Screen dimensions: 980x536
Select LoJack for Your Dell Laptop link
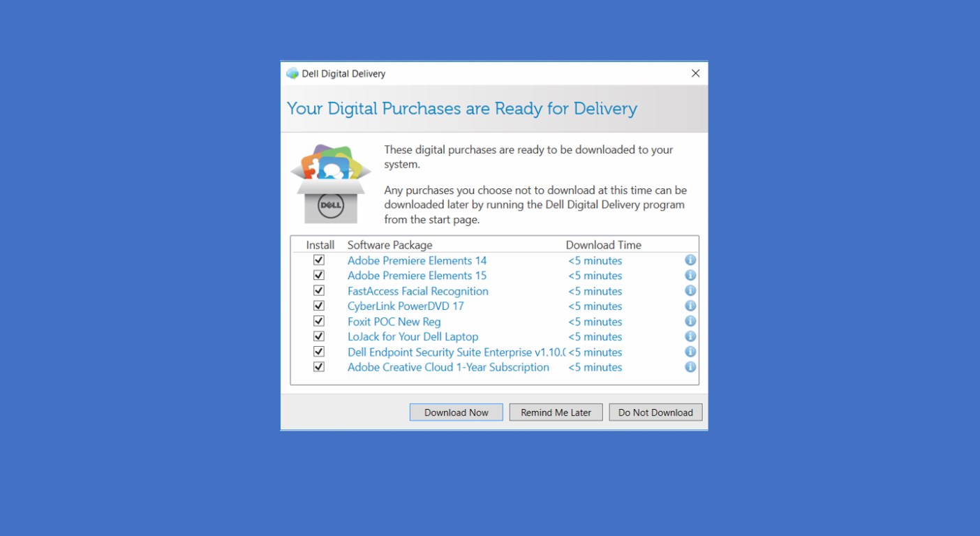[413, 337]
